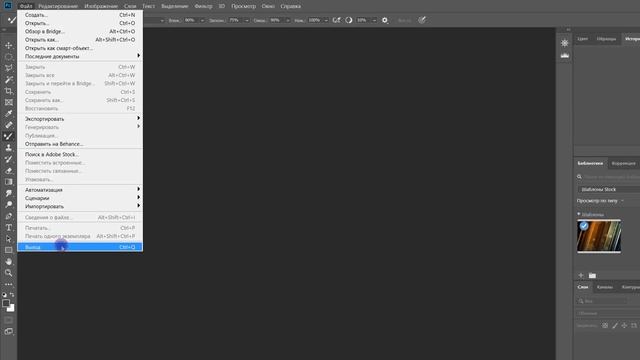
Task: Choose Поиск в Adobe Stock... menu item
Action: 80,154
